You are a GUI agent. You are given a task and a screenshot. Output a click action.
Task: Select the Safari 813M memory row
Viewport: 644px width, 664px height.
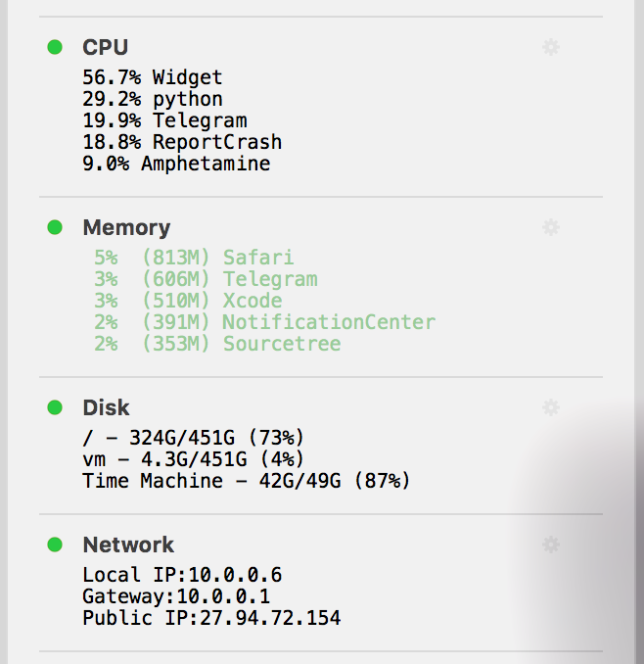[194, 258]
